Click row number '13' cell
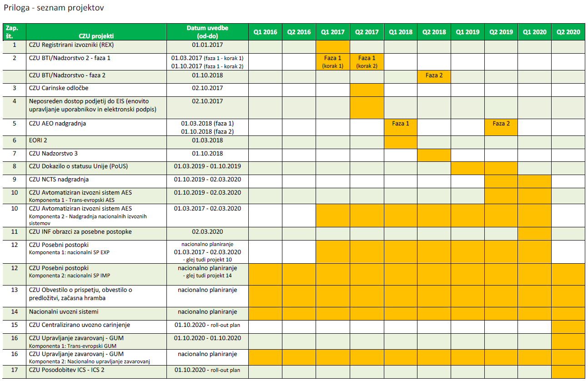The height and width of the screenshot is (381, 588). [x=15, y=296]
